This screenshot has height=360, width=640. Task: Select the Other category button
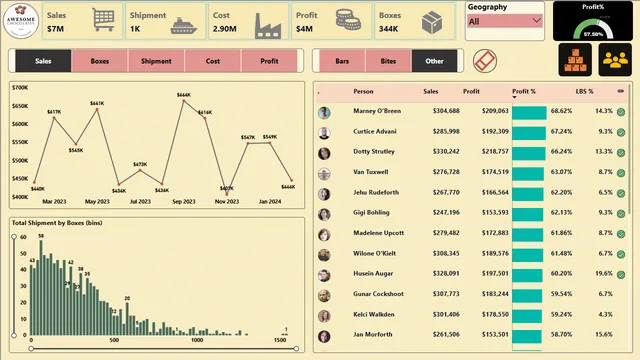click(x=434, y=61)
